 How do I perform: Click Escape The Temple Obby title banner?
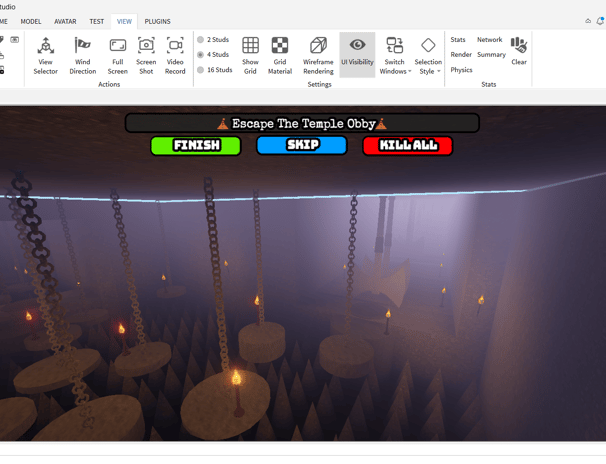(302, 123)
